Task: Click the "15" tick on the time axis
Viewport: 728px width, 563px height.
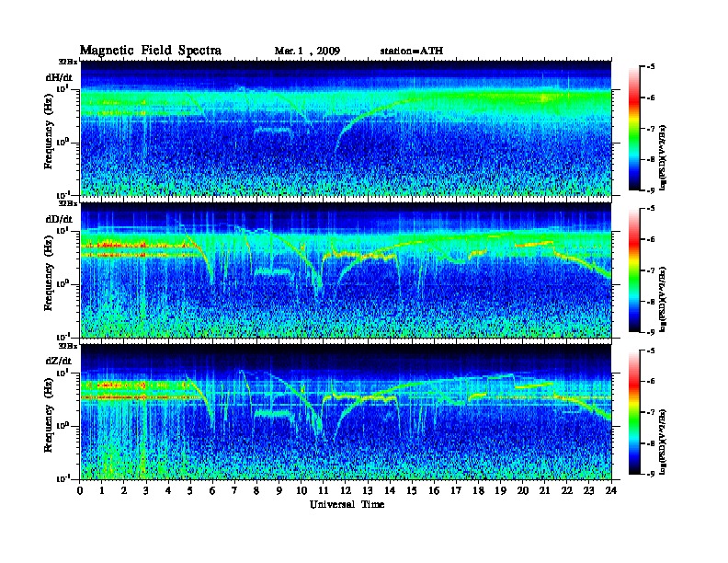Action: click(412, 490)
